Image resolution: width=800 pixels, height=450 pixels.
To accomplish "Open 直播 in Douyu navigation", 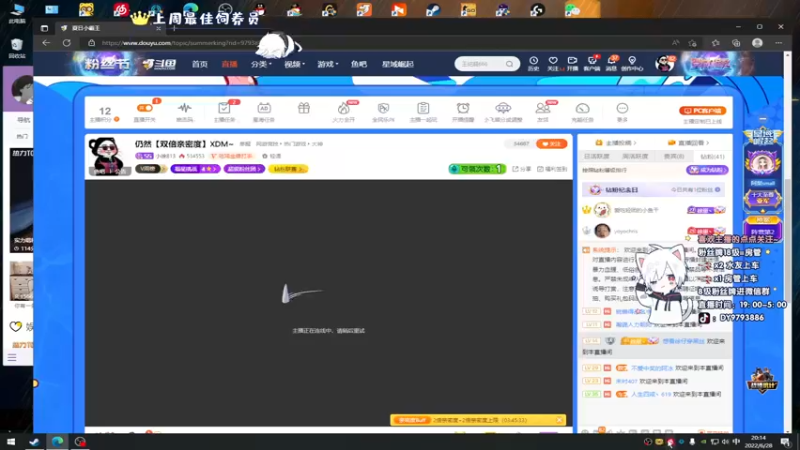I will [230, 64].
